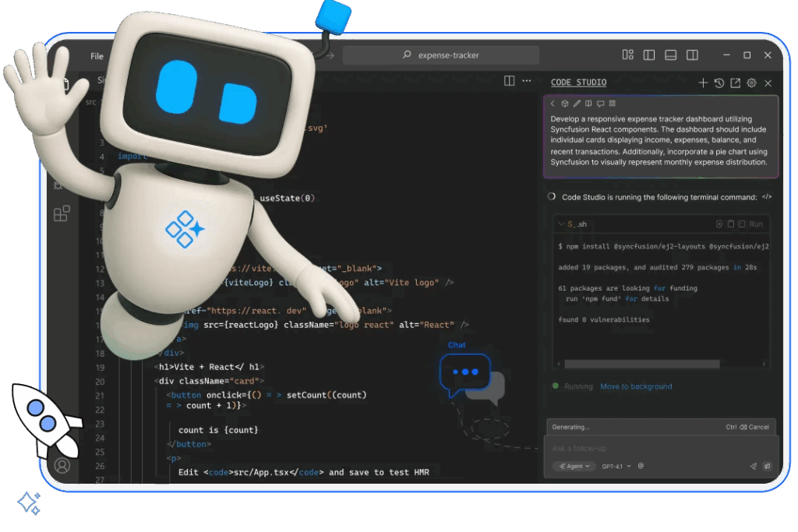Click the four-squares icon in the prompt toolbar
The image size is (798, 532).
point(613,104)
